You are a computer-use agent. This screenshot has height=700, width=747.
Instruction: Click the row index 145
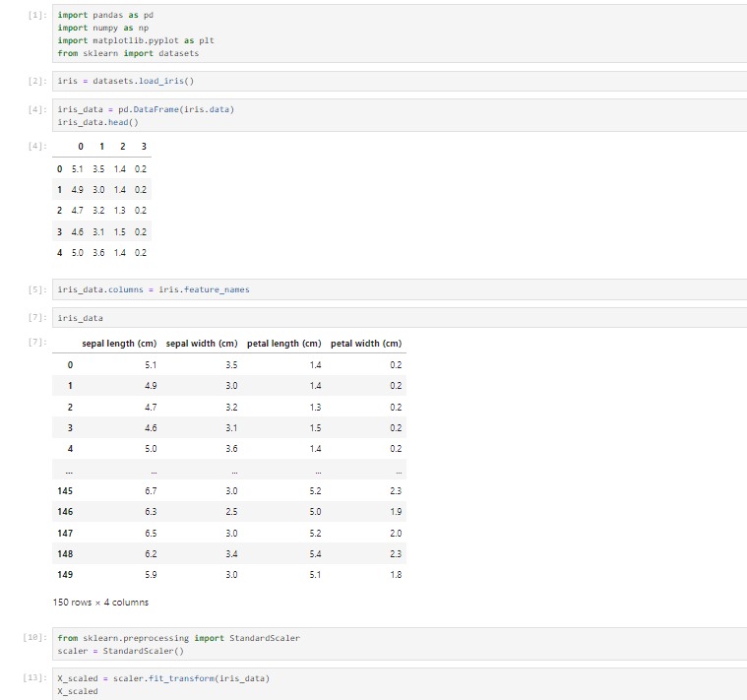pos(65,491)
